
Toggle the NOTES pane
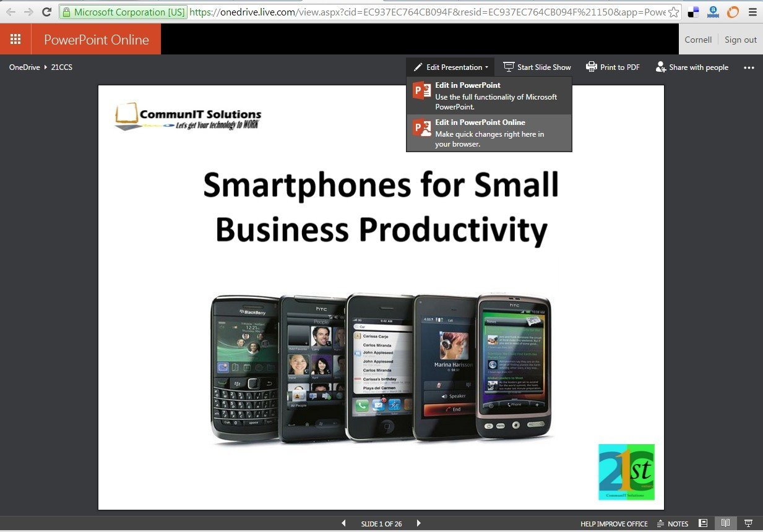[673, 524]
